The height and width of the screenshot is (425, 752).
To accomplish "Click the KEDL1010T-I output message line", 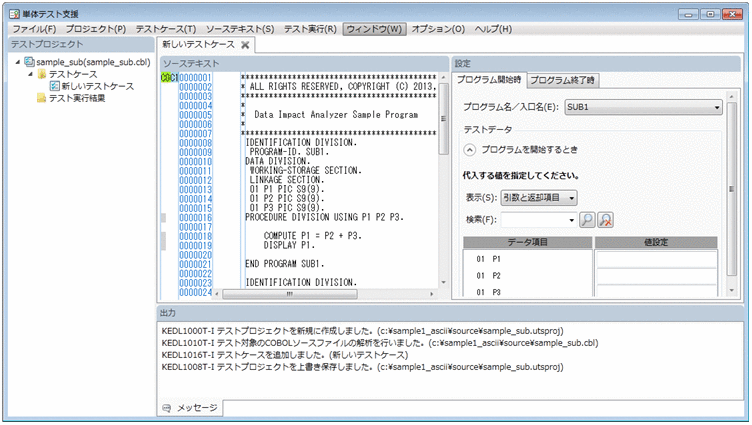I will pyautogui.click(x=380, y=343).
